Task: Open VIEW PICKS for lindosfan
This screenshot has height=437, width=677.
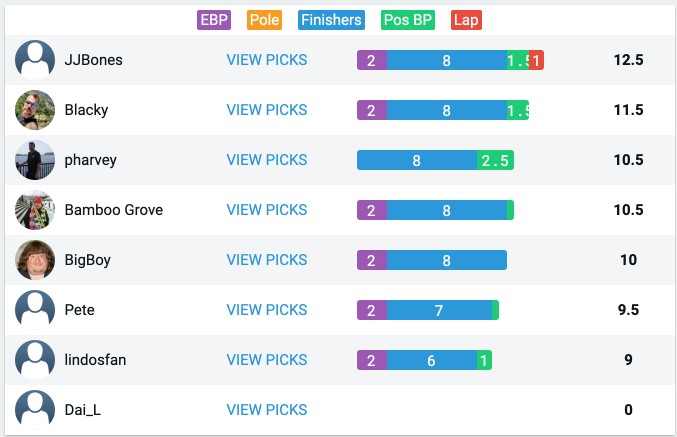Action: point(267,360)
